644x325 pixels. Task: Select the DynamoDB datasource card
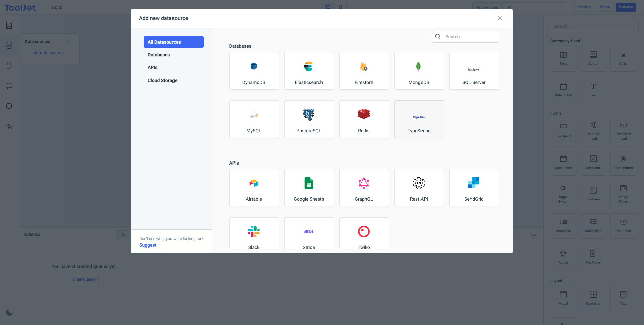pyautogui.click(x=254, y=71)
